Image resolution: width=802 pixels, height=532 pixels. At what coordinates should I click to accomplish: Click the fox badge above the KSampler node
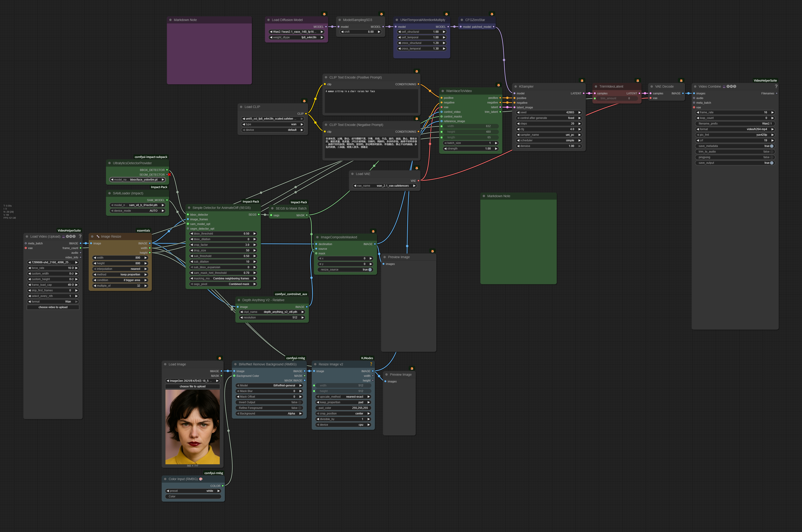(x=582, y=81)
